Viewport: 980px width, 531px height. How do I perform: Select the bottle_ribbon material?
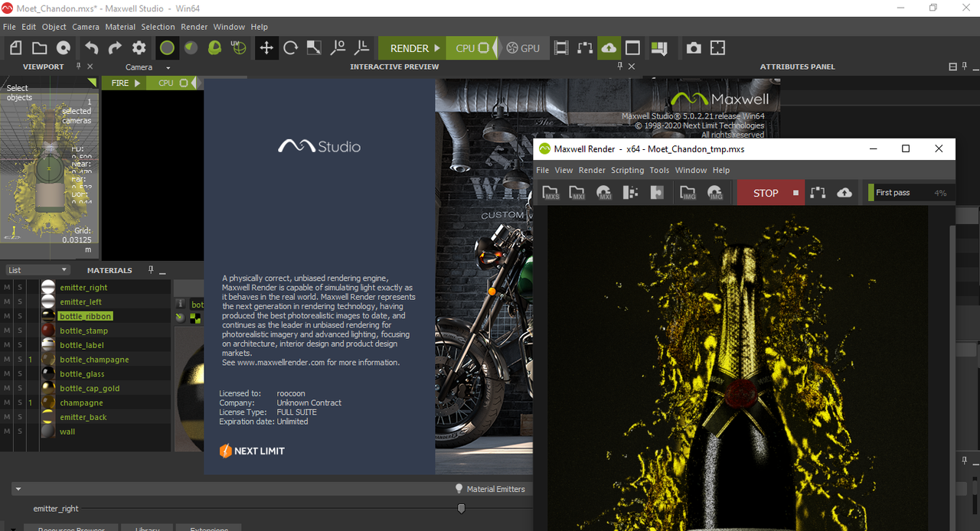click(86, 316)
